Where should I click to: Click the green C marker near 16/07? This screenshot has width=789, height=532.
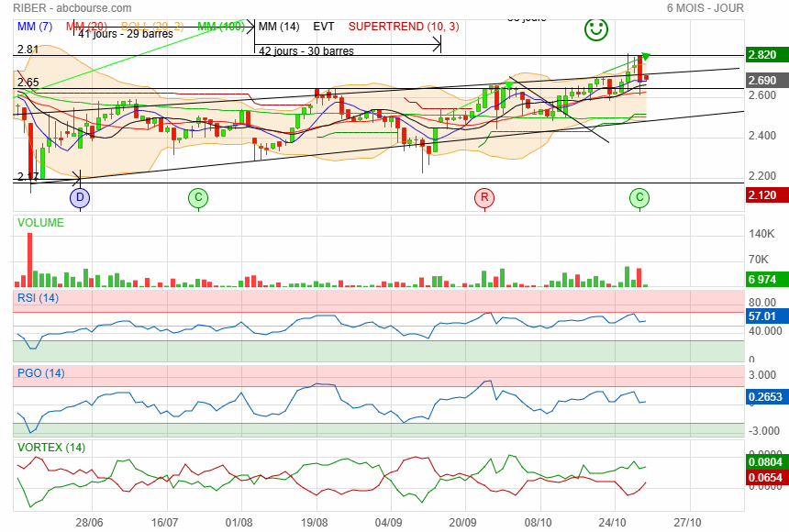tap(198, 197)
